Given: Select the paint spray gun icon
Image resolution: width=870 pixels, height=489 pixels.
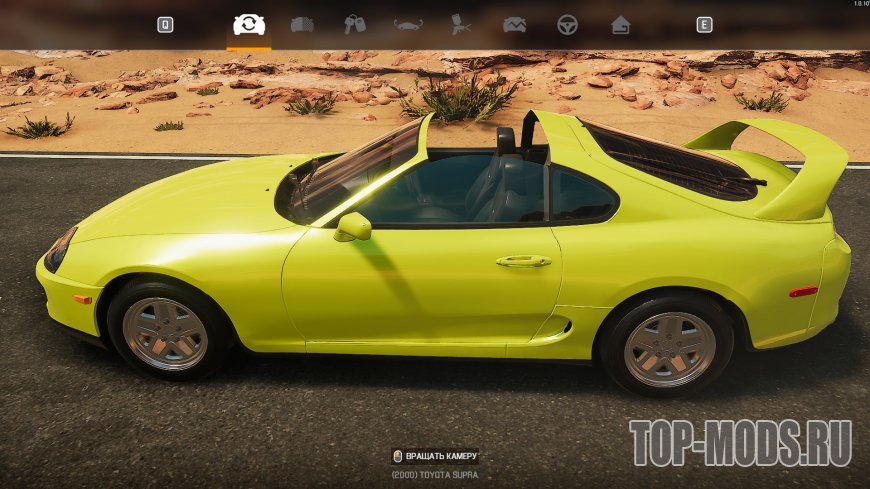Looking at the screenshot, I should (x=461, y=25).
